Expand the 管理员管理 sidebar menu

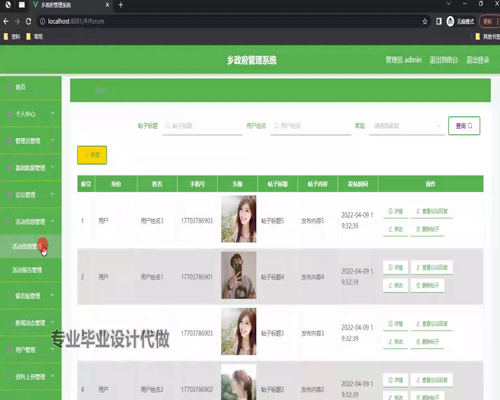tap(31, 141)
